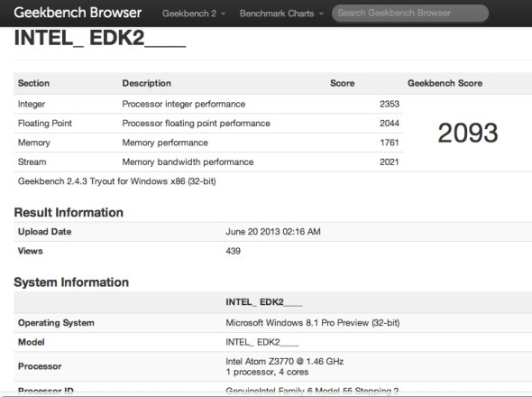
Task: Select the views count 439
Action: coord(234,251)
